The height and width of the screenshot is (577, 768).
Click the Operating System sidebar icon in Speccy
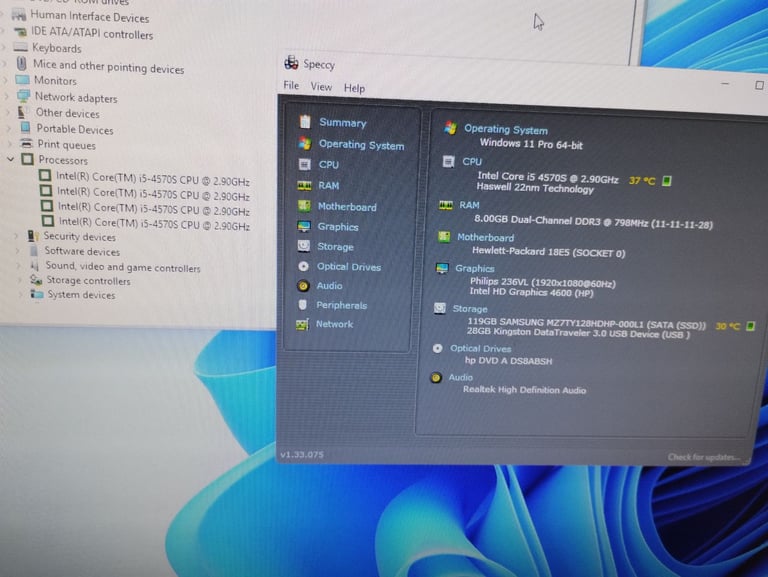[x=305, y=144]
